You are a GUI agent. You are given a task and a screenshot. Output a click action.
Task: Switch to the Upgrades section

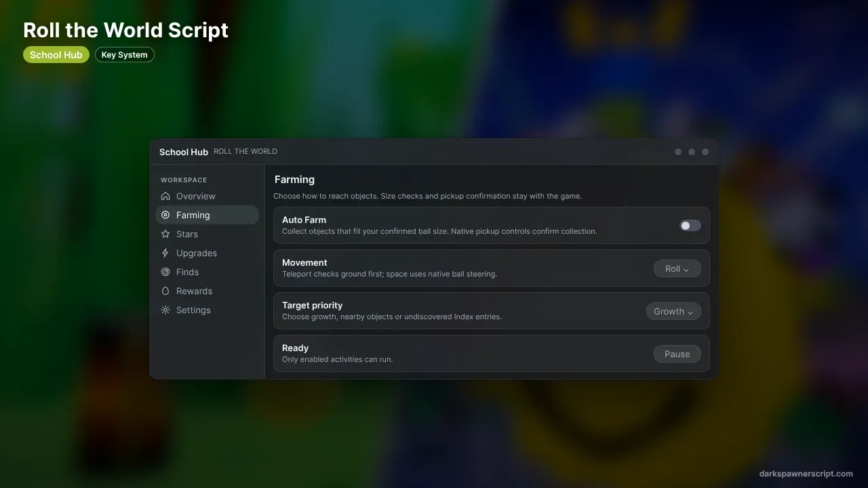(208, 253)
